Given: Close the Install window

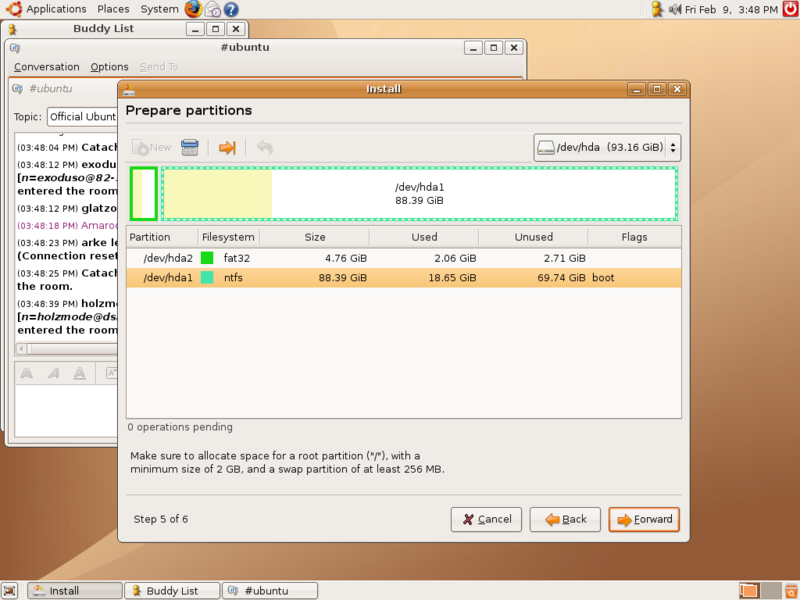Looking at the screenshot, I should click(x=677, y=89).
